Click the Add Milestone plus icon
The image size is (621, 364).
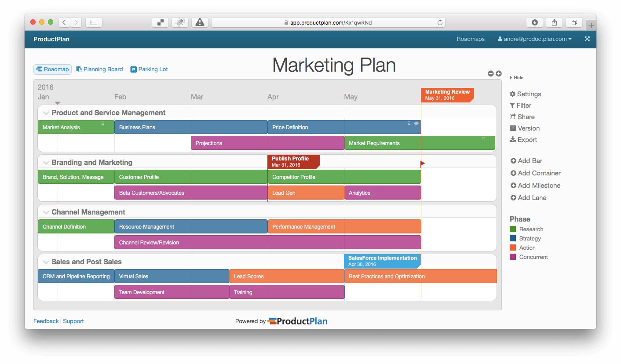click(x=513, y=186)
